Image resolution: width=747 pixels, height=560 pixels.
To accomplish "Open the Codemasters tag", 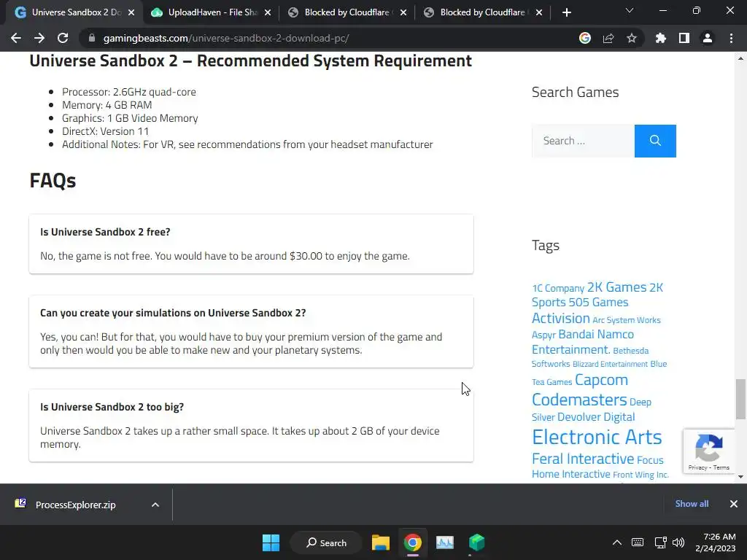I will coord(578,400).
